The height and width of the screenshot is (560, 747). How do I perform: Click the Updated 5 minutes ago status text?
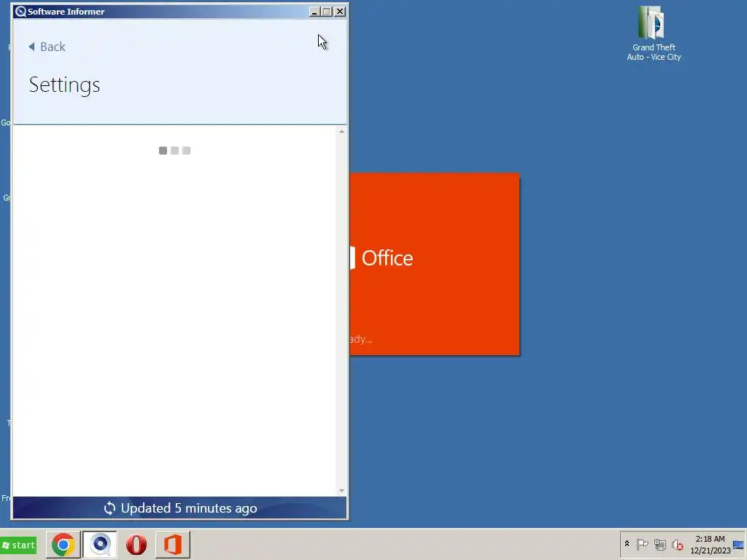pos(189,508)
